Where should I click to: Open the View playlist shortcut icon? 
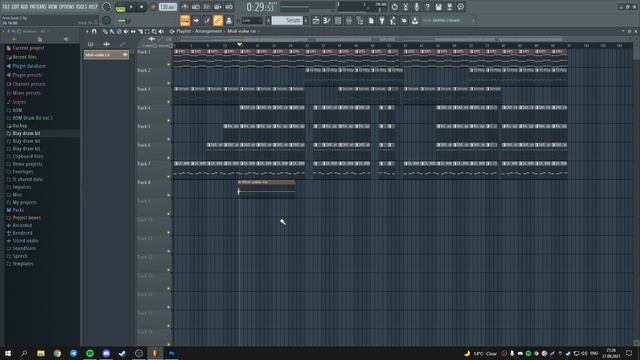pos(316,20)
